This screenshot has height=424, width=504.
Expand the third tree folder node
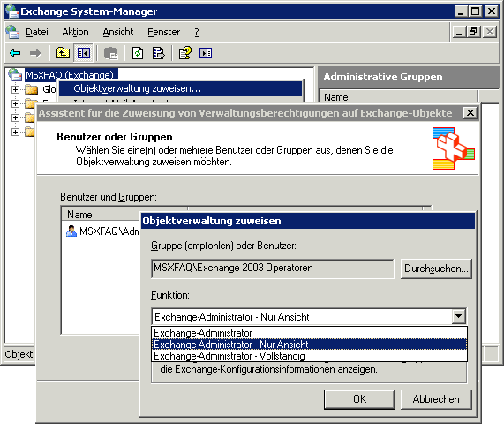pyautogui.click(x=15, y=117)
